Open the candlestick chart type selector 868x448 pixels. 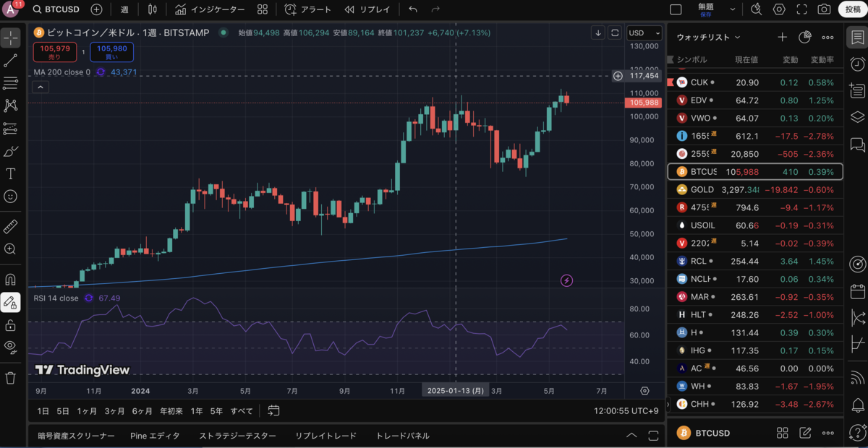(152, 9)
